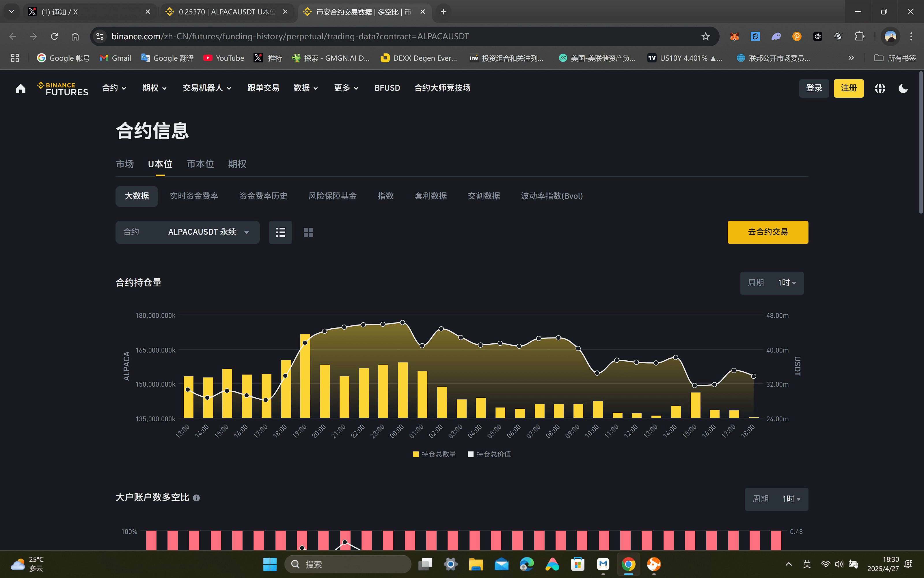
Task: Open the blue S extension icon
Action: (755, 36)
